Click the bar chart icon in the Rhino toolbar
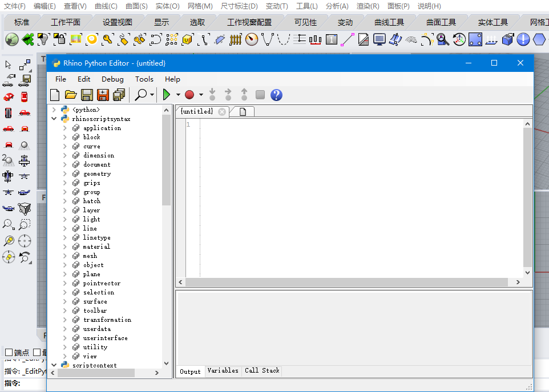This screenshot has height=392, width=549. pyautogui.click(x=316, y=39)
